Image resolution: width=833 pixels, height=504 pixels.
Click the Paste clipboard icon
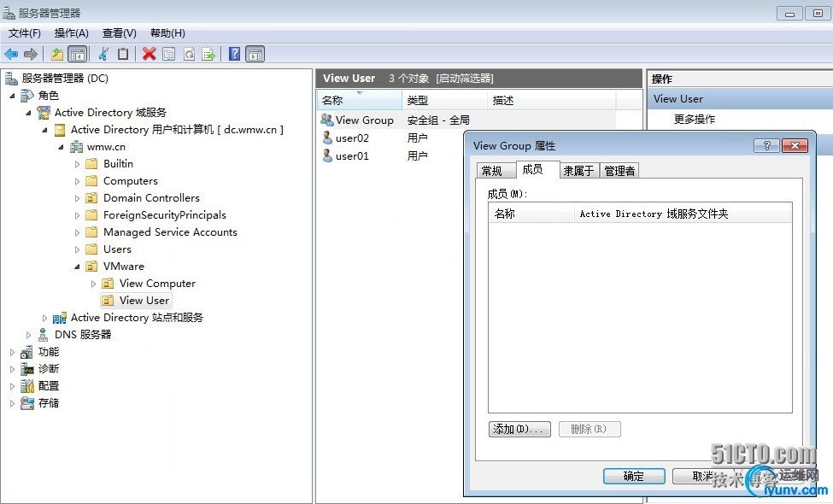(123, 54)
